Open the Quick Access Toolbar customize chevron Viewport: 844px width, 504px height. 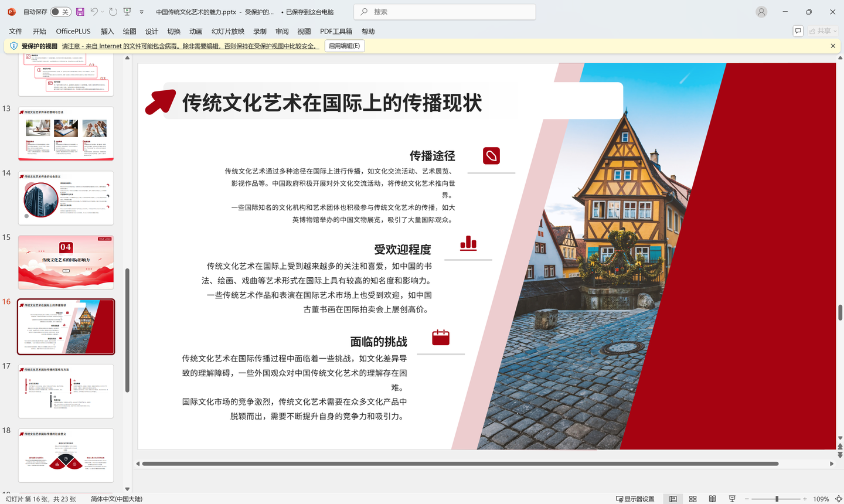[x=141, y=12]
